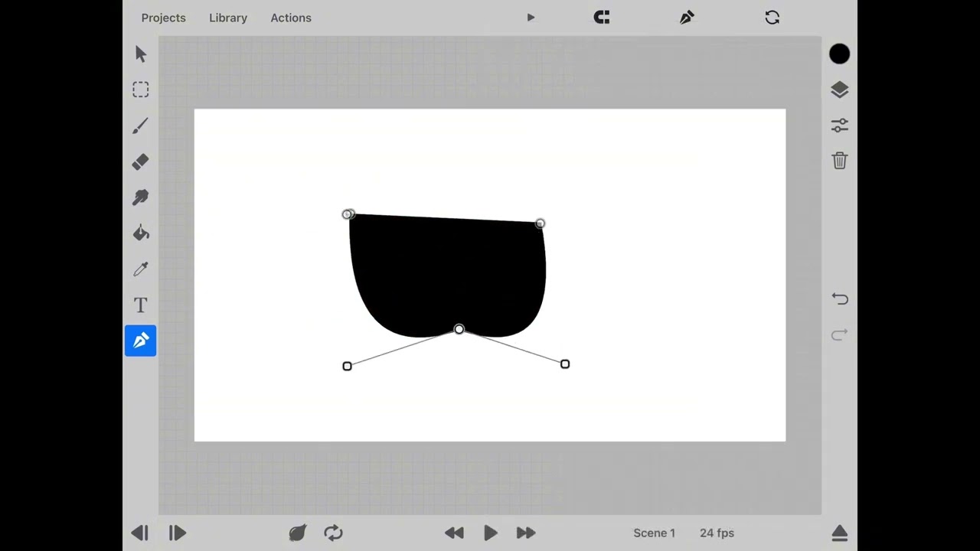Rewind the animation
This screenshot has width=980, height=551.
pyautogui.click(x=454, y=533)
